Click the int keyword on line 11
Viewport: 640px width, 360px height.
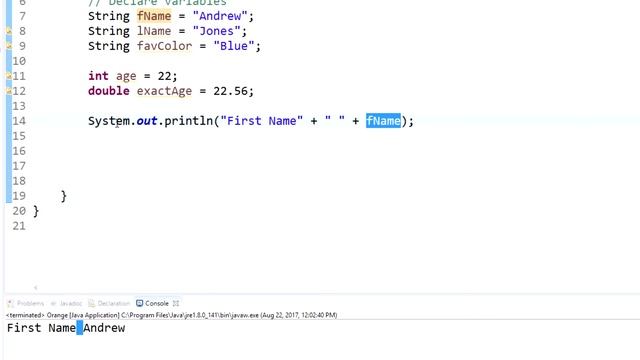point(98,76)
